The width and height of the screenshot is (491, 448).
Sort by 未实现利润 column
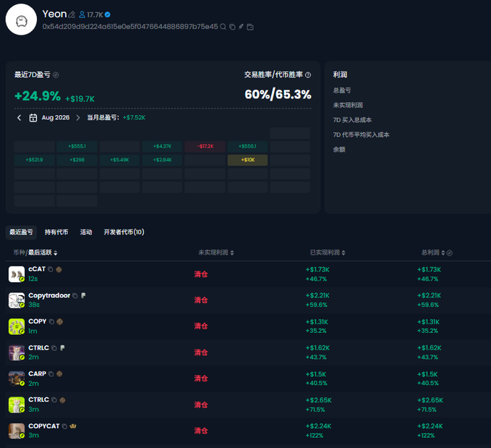[x=216, y=253]
